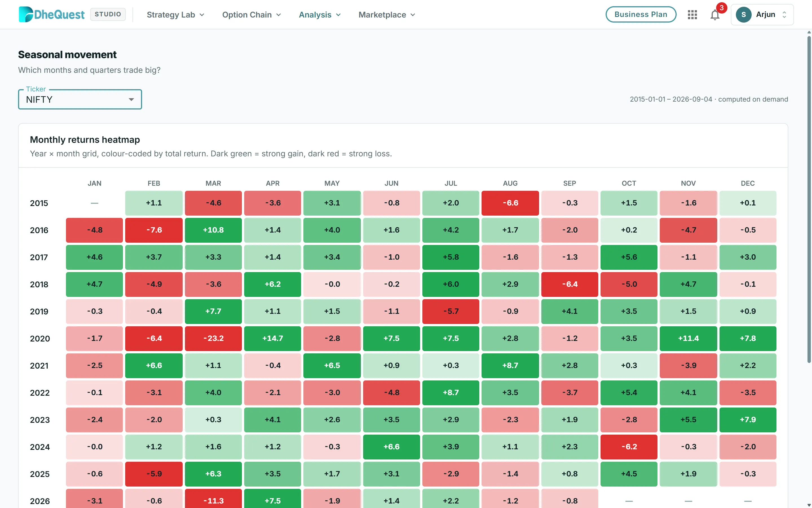Open the NIFTY ticker dropdown
The image size is (812, 508).
coord(80,99)
